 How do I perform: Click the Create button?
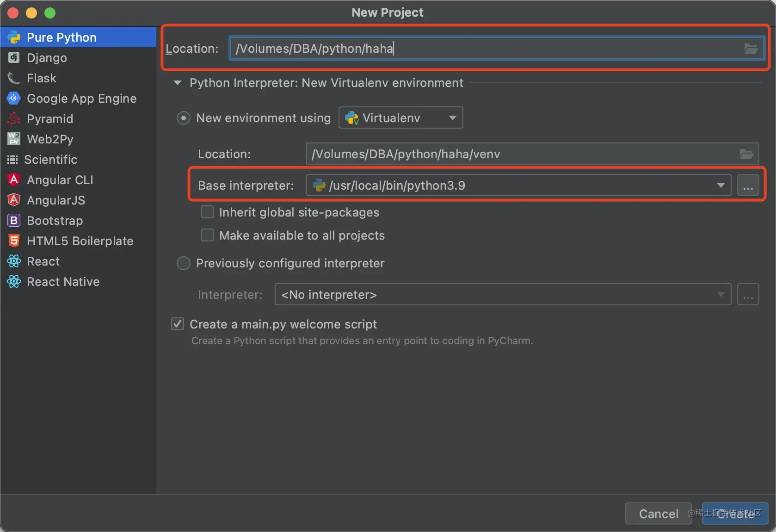(x=735, y=513)
